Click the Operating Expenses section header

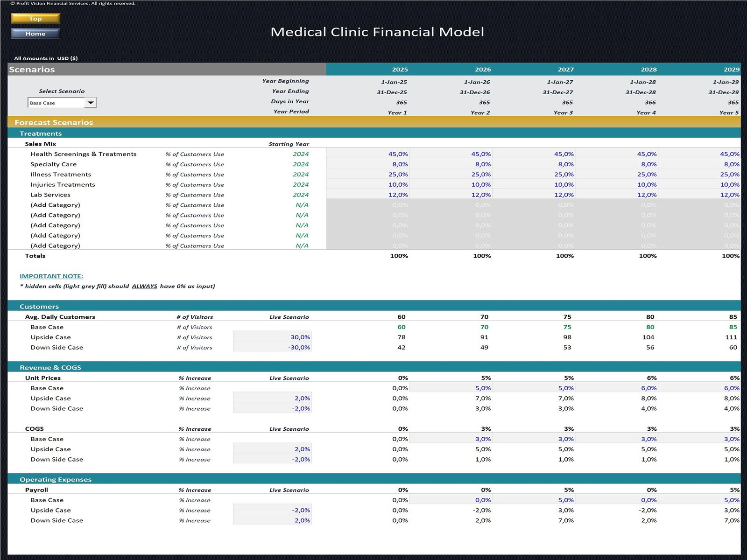(56, 480)
